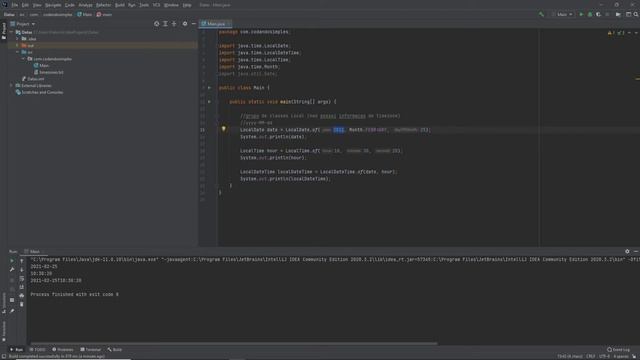The width and height of the screenshot is (640, 360).
Task: Click the up arrow in Run console toolbar
Action: point(22,261)
